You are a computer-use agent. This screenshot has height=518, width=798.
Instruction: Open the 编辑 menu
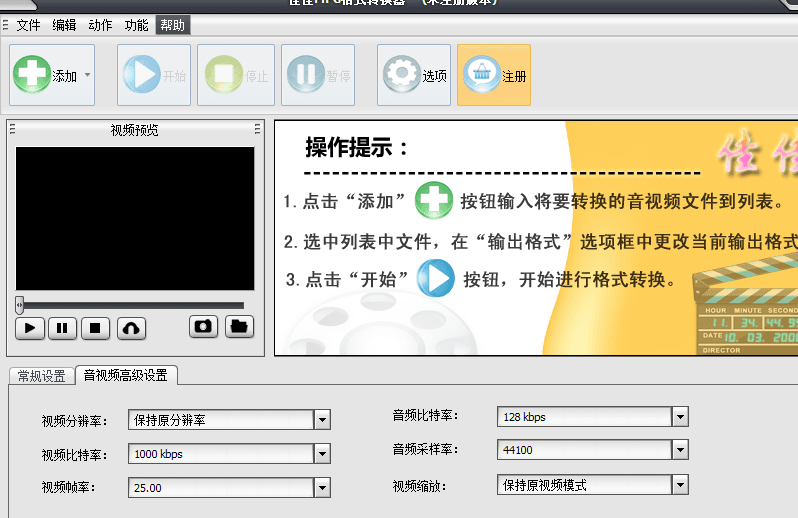[64, 25]
